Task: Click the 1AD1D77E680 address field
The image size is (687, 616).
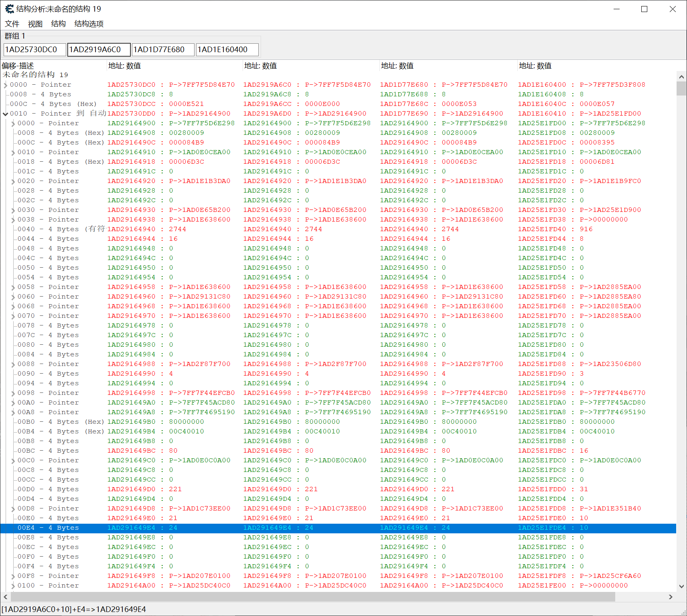Action: click(163, 49)
